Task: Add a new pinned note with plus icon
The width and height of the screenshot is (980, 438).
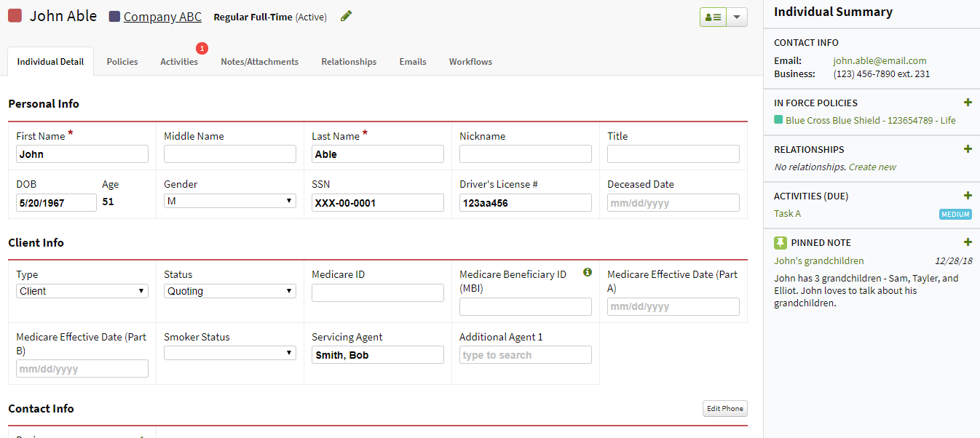Action: tap(968, 242)
